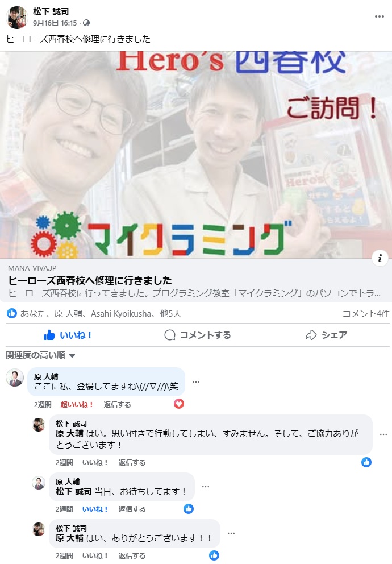Click the heart reaction on first comment
The height and width of the screenshot is (564, 392).
[179, 404]
